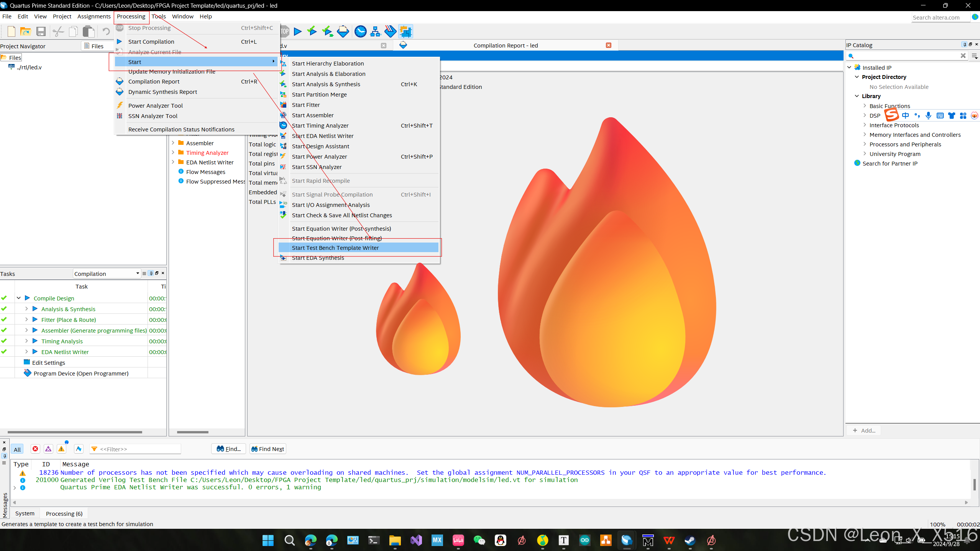
Task: Open the Tasks Compilation dropdown
Action: click(x=107, y=274)
